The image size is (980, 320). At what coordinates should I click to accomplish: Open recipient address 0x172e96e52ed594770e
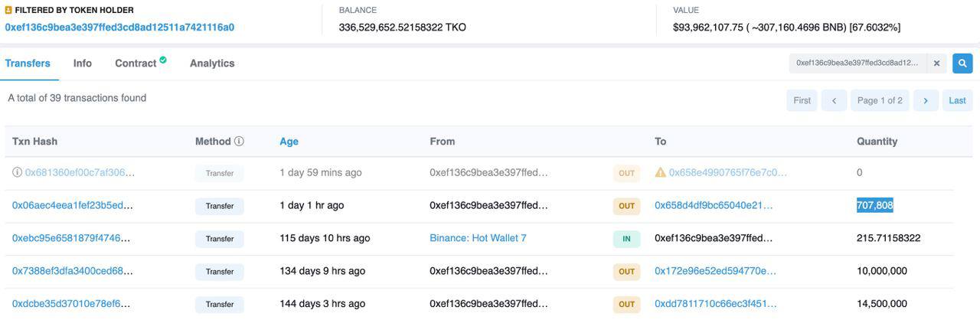pos(715,271)
